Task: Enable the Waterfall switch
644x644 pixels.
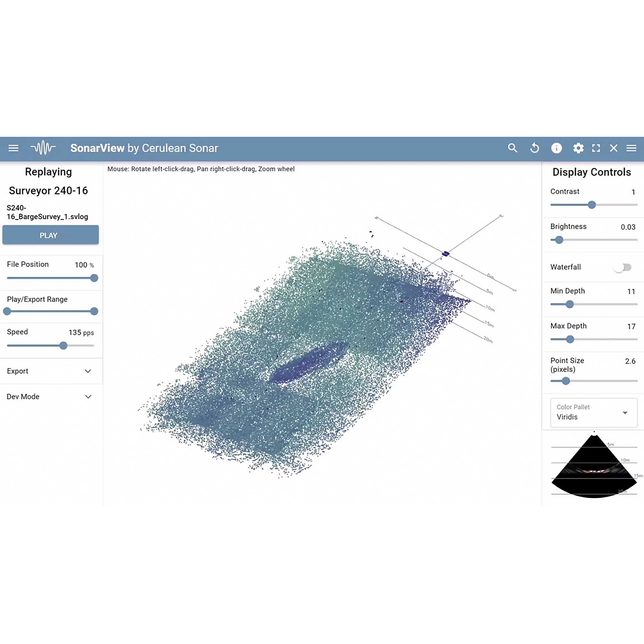Action: click(x=623, y=267)
